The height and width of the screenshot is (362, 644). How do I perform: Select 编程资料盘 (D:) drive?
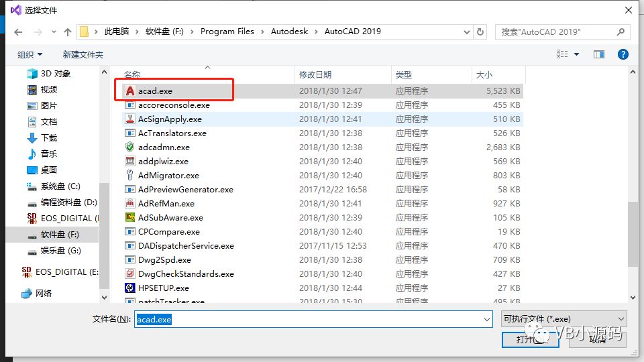pos(62,202)
